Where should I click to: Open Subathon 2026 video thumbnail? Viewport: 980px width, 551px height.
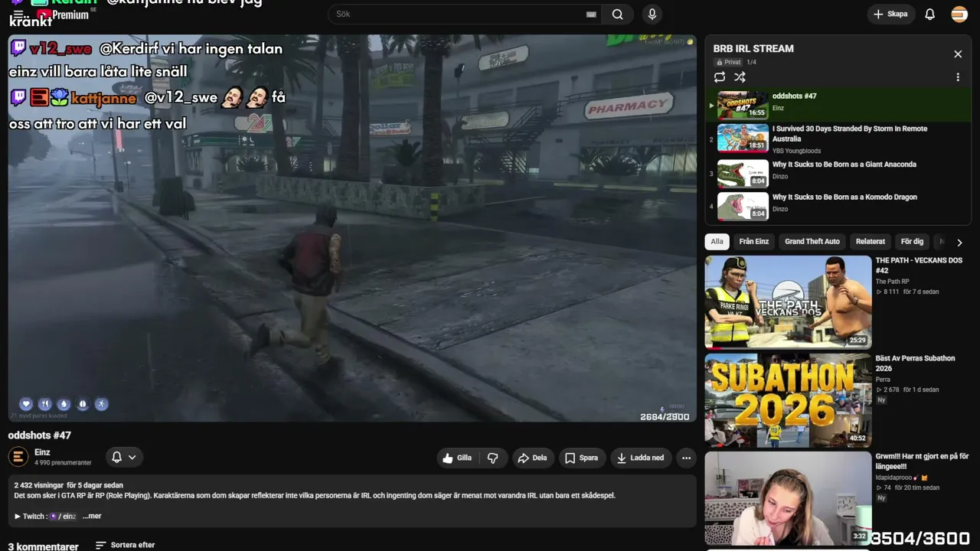788,400
